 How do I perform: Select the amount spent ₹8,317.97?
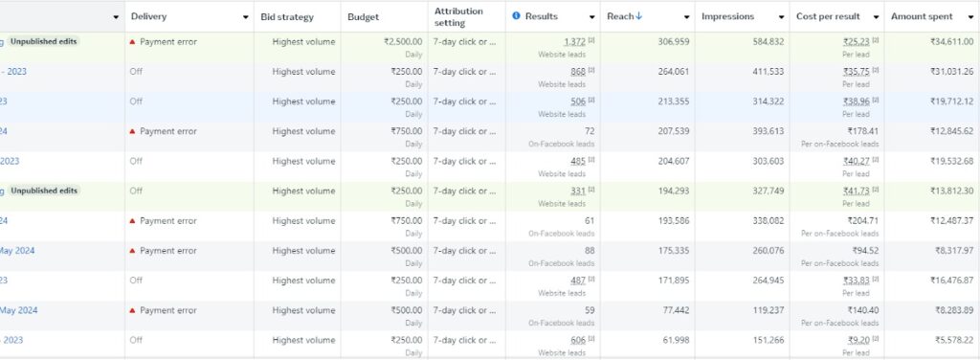pyautogui.click(x=954, y=251)
